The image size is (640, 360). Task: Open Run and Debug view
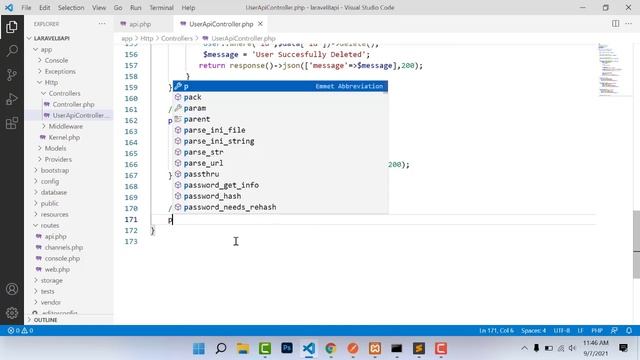click(x=12, y=99)
